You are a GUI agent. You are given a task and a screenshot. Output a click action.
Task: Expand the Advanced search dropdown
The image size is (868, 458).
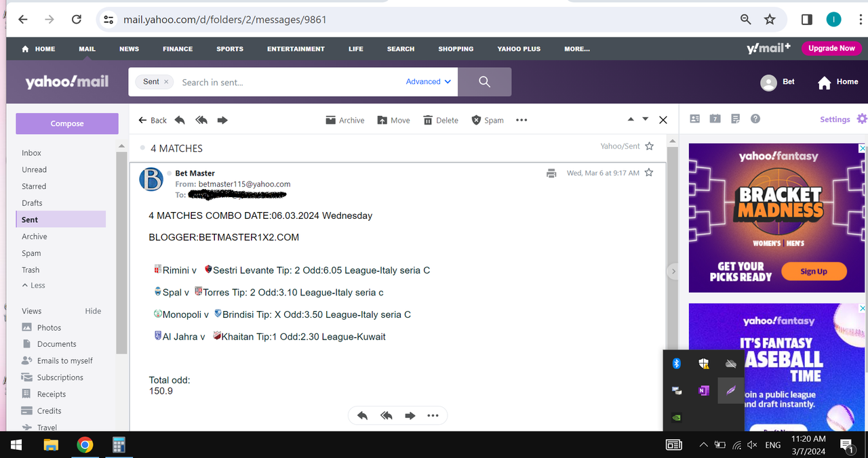(x=429, y=81)
